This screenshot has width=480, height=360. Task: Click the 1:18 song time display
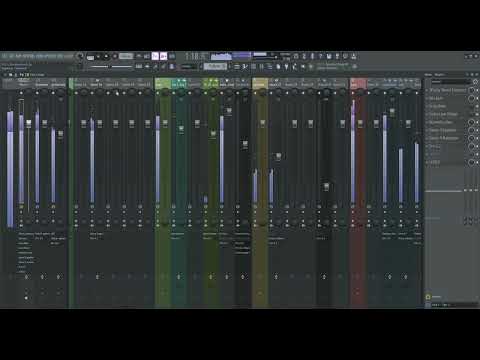coord(196,57)
